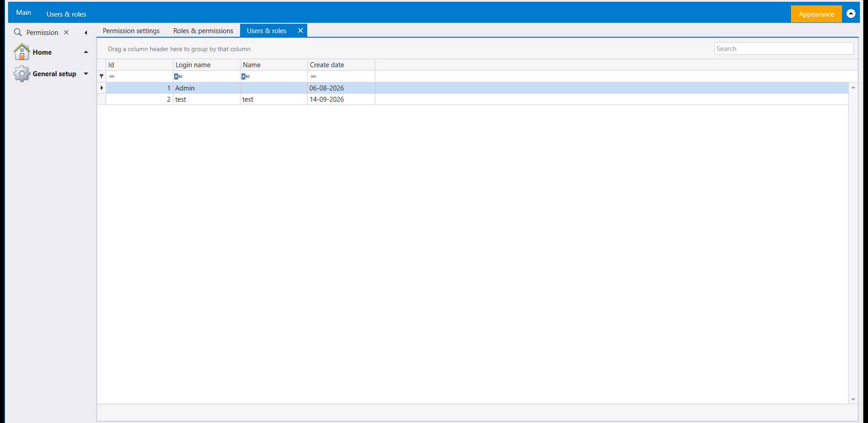The width and height of the screenshot is (868, 423).
Task: Select the Users & roles ribbon tab
Action: click(x=66, y=14)
